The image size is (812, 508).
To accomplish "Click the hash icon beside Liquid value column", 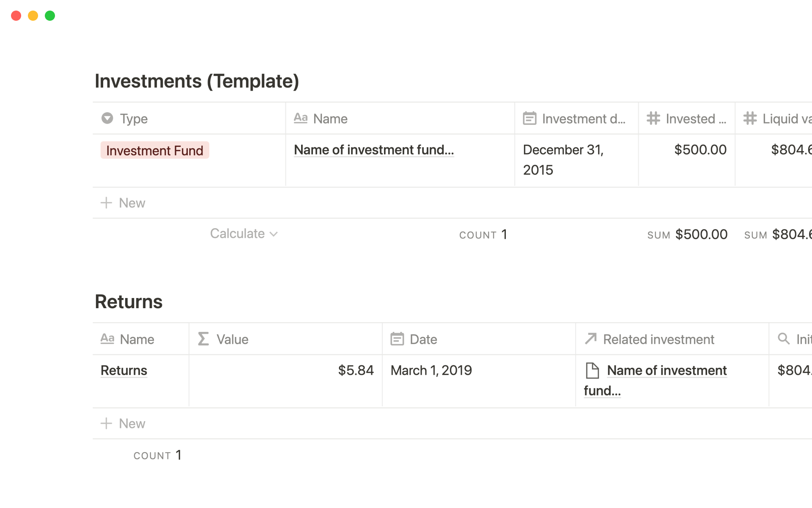I will pos(750,118).
